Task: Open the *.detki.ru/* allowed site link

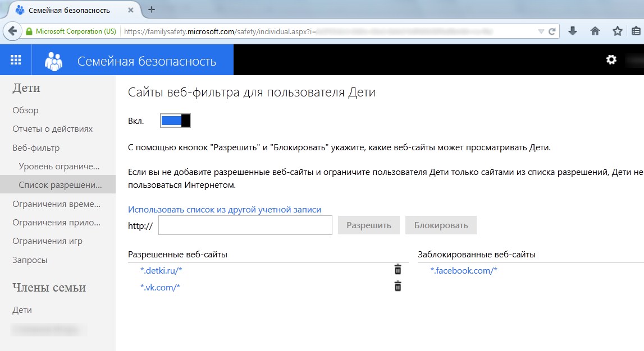Action: (x=161, y=271)
